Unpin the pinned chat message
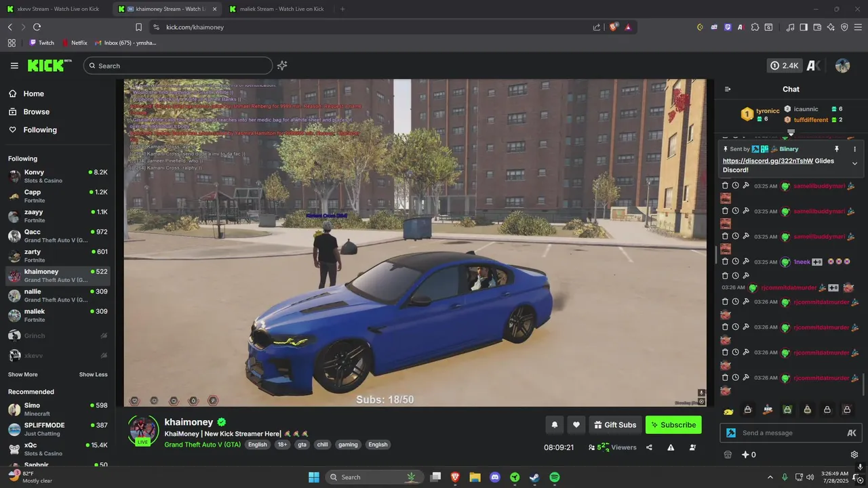Screen dimensions: 868x488 (837, 149)
